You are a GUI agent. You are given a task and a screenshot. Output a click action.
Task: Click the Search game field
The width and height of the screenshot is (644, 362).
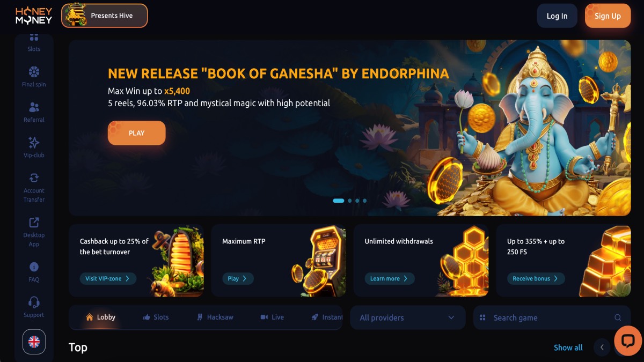point(552,317)
